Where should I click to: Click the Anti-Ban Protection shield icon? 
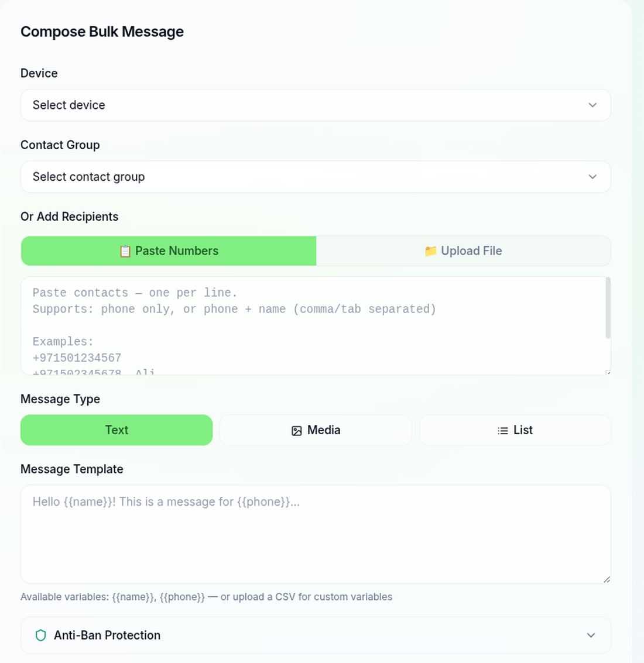pyautogui.click(x=40, y=635)
